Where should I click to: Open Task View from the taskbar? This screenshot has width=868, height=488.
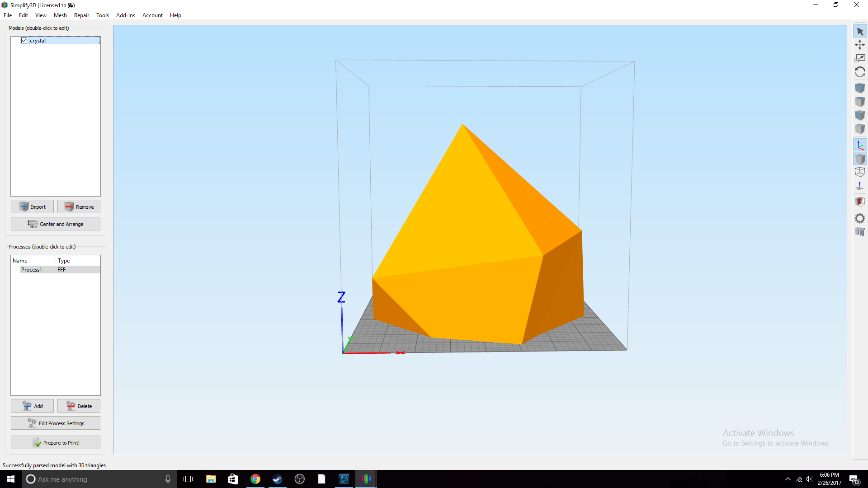188,479
